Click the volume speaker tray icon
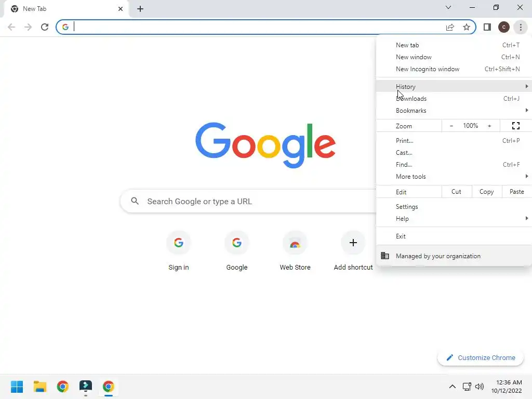Screen dimensions: 532x399 click(x=480, y=387)
